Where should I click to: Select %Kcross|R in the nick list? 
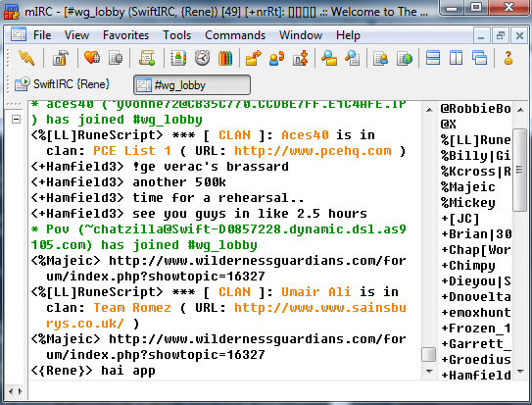[475, 171]
